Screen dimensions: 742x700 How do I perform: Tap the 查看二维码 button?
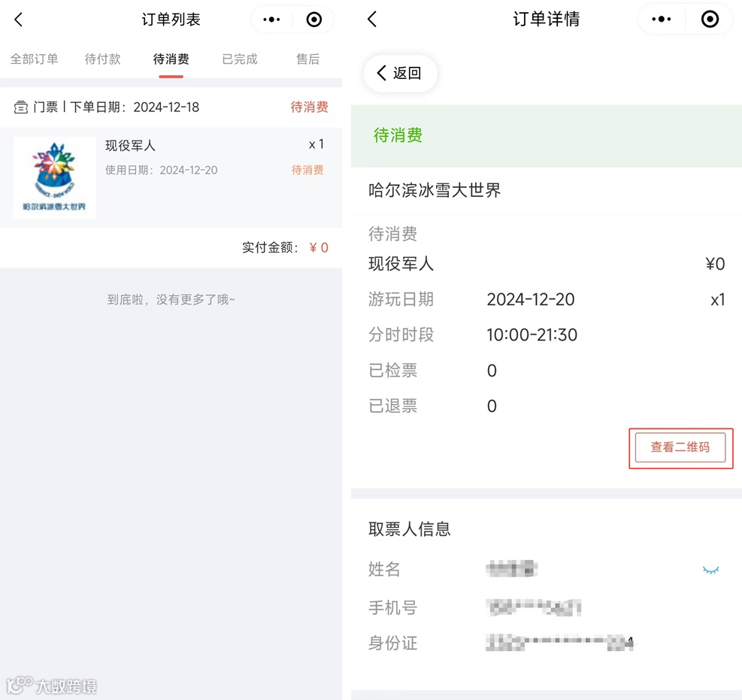680,447
